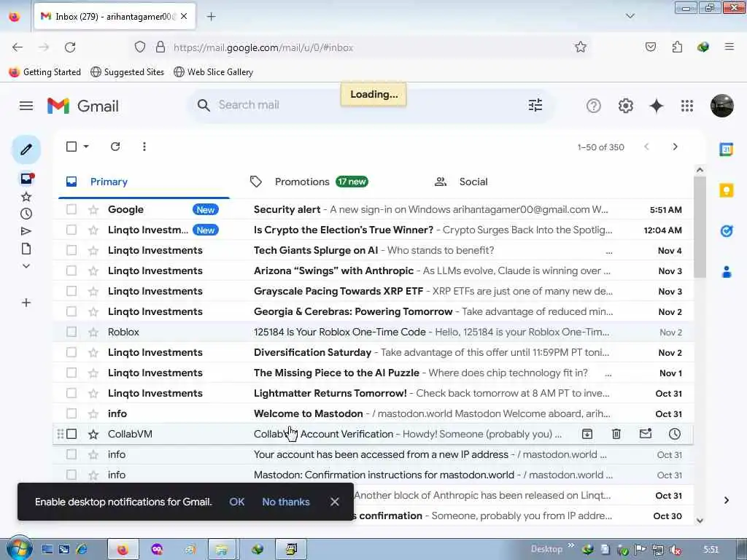Show search options filter icon
The height and width of the screenshot is (560, 747).
(x=535, y=105)
